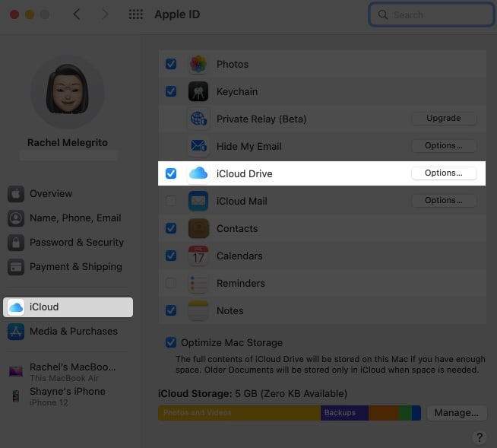
Task: Select Shayne's iPhone device
Action: pyautogui.click(x=68, y=396)
